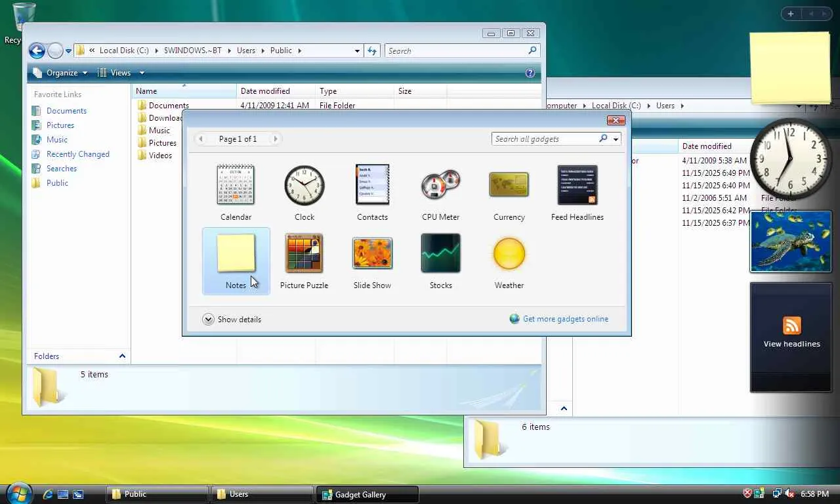The height and width of the screenshot is (504, 840).
Task: Open Get more gadgets online link
Action: [559, 319]
